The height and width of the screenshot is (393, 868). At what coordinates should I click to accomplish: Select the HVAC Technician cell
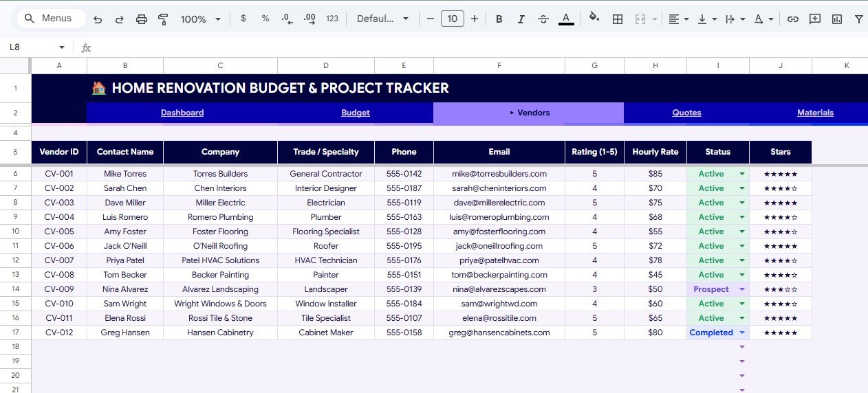(x=326, y=260)
